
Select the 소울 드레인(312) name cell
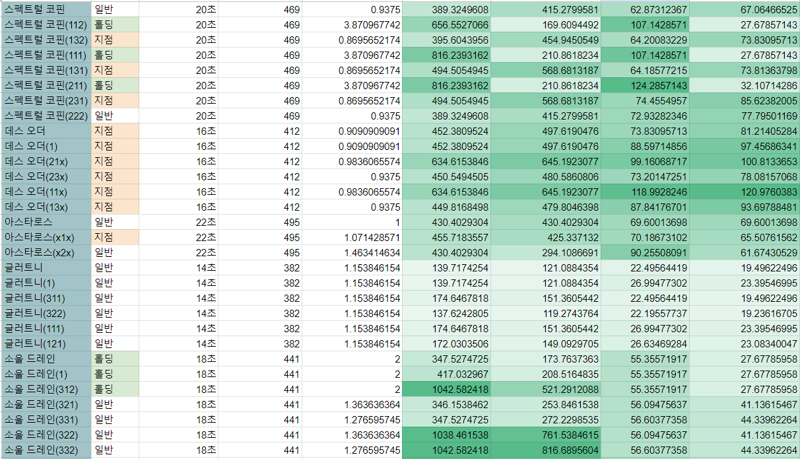click(x=44, y=388)
